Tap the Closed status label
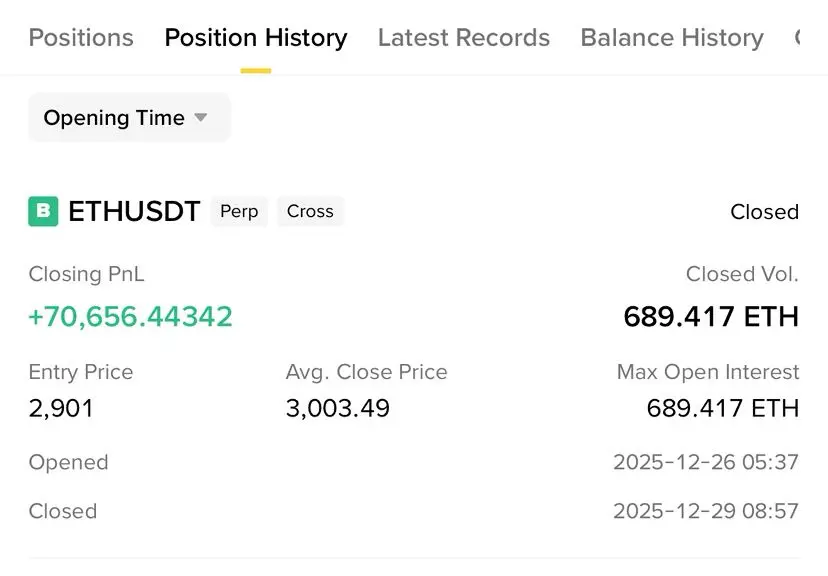Image resolution: width=828 pixels, height=576 pixels. click(764, 212)
